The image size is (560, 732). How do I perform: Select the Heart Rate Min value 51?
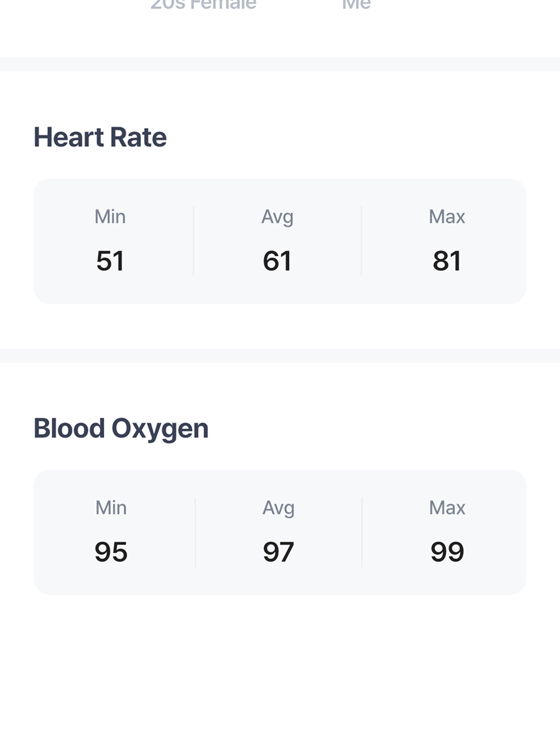[110, 261]
